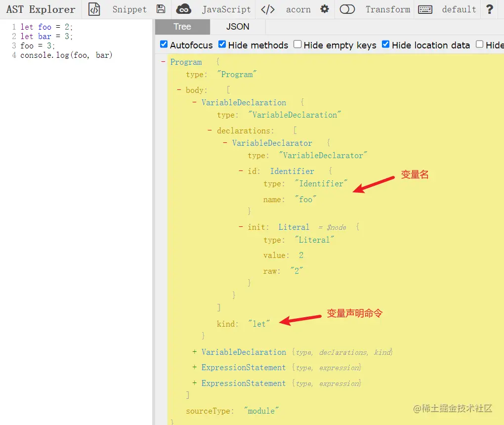Open the JavaScript language menu
The height and width of the screenshot is (425, 504).
[226, 9]
